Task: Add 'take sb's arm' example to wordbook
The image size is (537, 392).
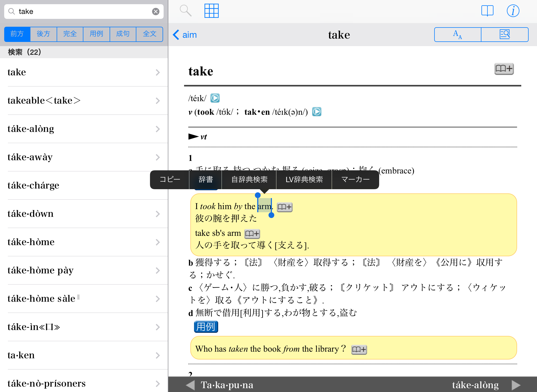Action: pos(252,233)
